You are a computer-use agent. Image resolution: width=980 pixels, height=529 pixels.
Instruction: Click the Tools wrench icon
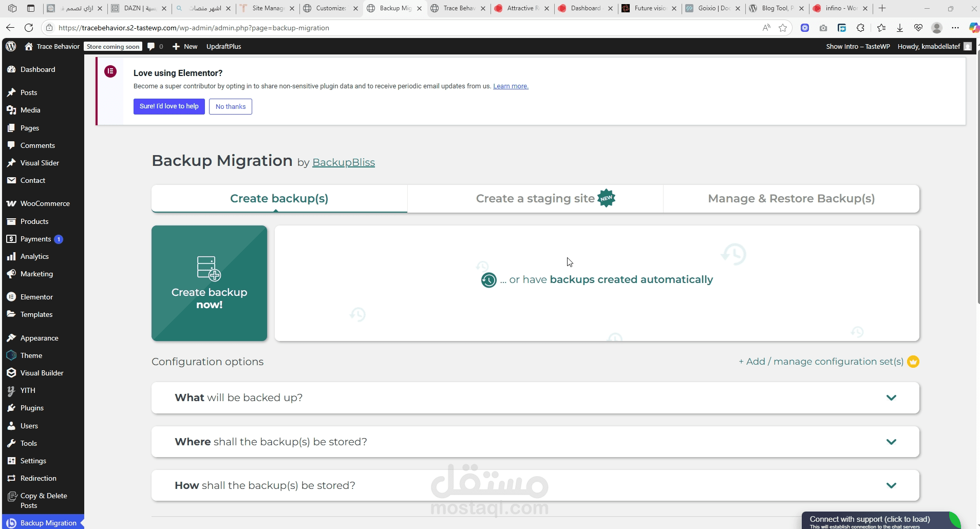pos(11,443)
